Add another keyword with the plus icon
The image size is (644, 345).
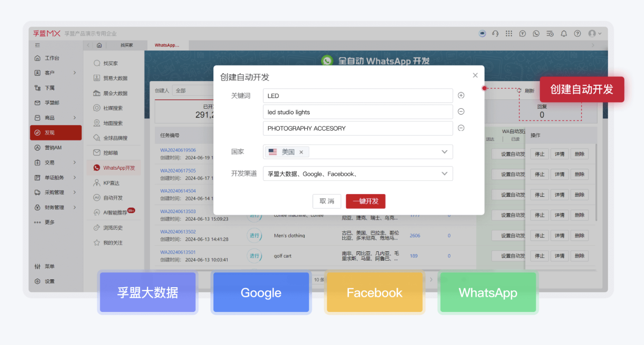[461, 95]
